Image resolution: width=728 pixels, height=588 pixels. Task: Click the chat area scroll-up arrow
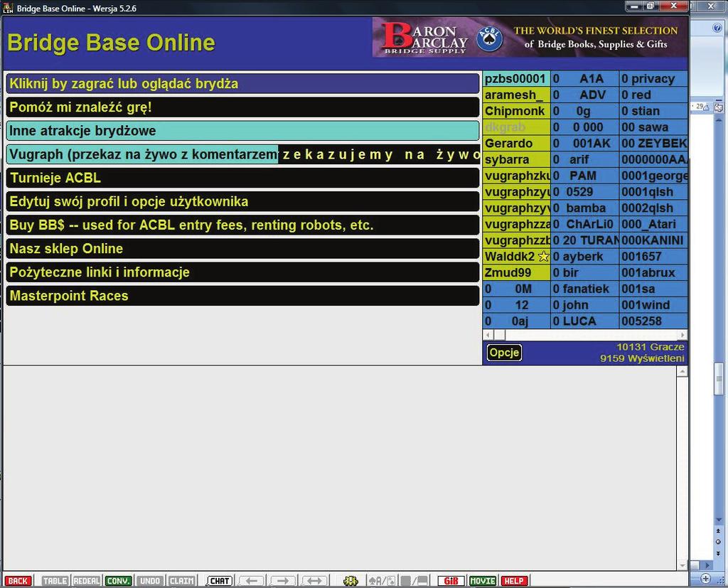pos(682,372)
